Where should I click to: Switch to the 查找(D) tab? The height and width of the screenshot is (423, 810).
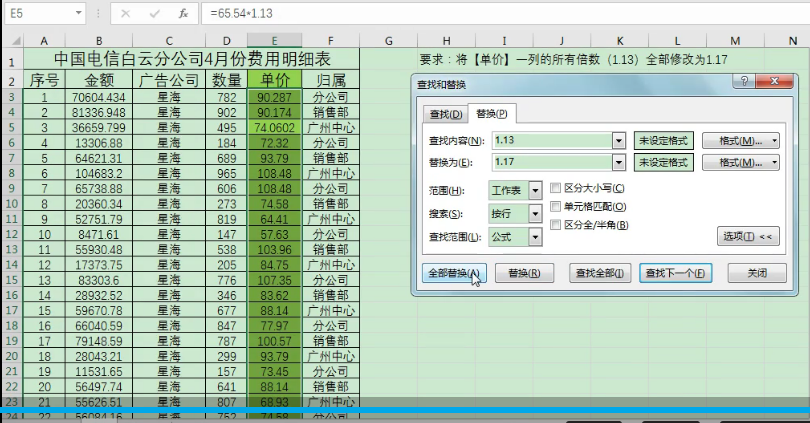(x=446, y=114)
